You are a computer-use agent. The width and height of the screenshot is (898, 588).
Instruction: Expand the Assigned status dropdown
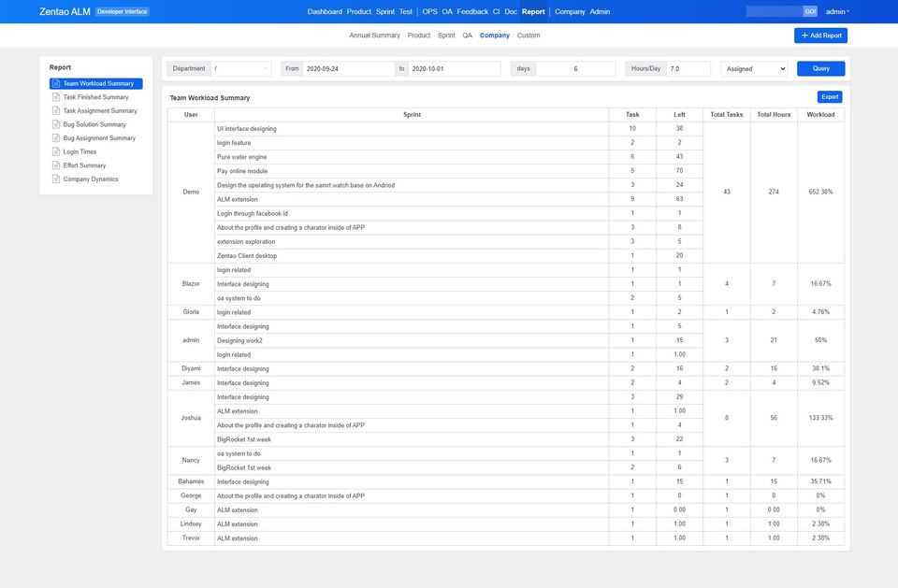tap(754, 68)
